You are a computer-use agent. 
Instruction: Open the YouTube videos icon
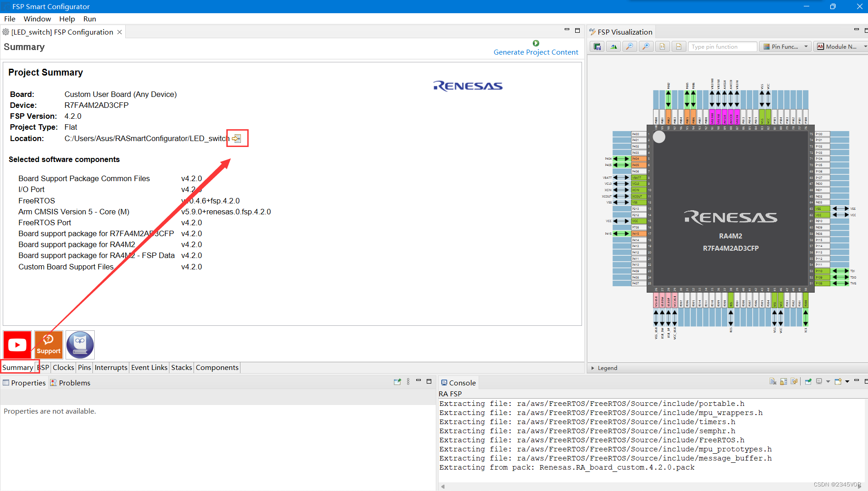(x=17, y=345)
